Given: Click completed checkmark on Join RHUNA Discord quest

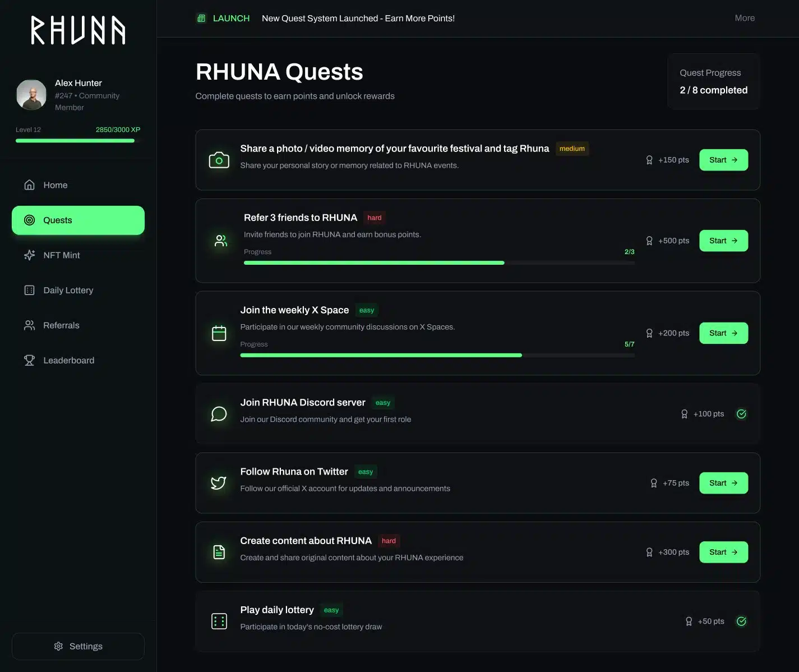Looking at the screenshot, I should tap(741, 414).
